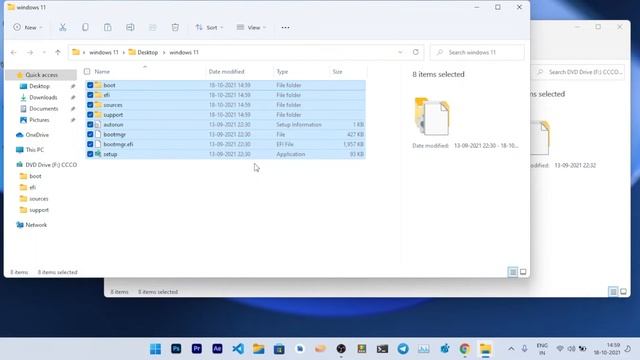Uncheck the bootmgr.efi file checkbox

[90, 144]
